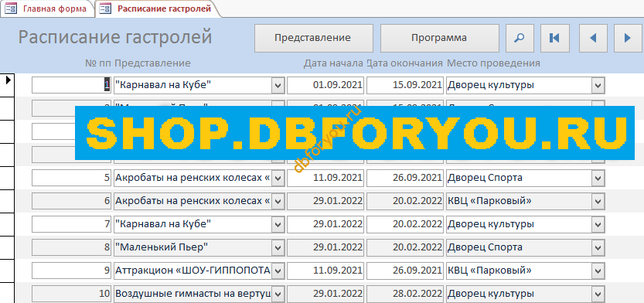Click start date 29.01.2022 in row 7
The height and width of the screenshot is (303, 644).
pos(325,224)
